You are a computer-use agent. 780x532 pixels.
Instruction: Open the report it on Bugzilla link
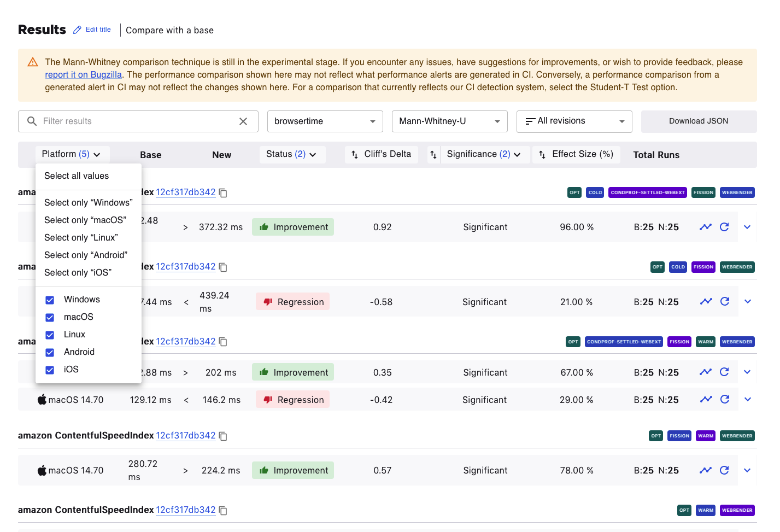tap(83, 75)
